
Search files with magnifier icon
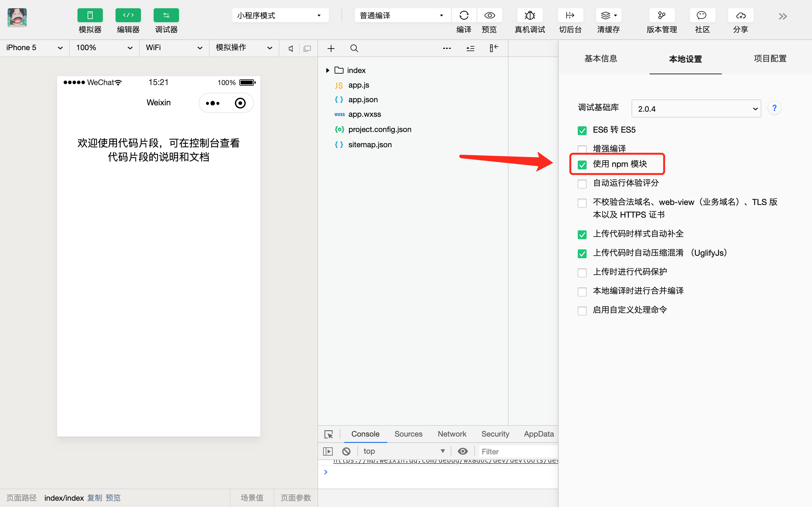[354, 49]
